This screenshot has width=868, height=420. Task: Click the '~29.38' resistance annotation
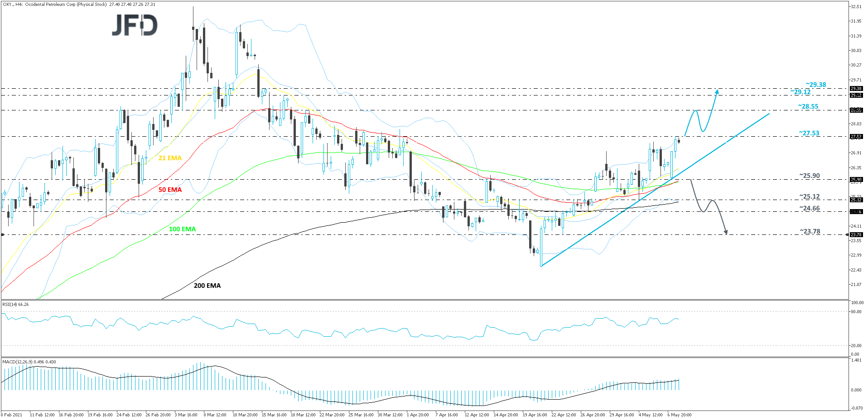click(x=815, y=85)
